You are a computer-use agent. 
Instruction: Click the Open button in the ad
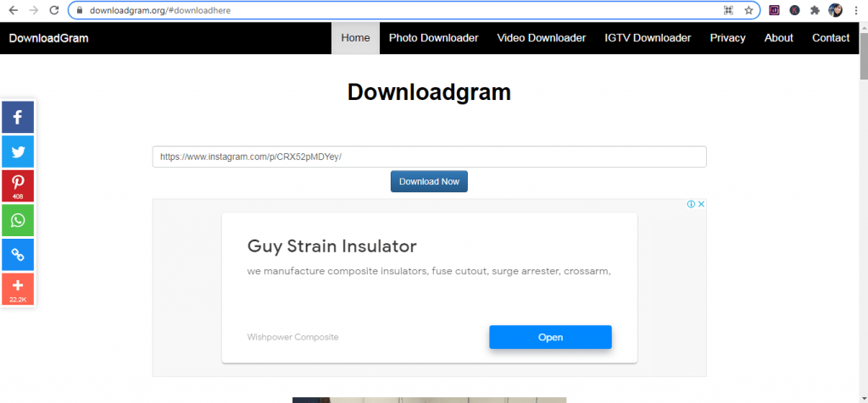pos(550,337)
